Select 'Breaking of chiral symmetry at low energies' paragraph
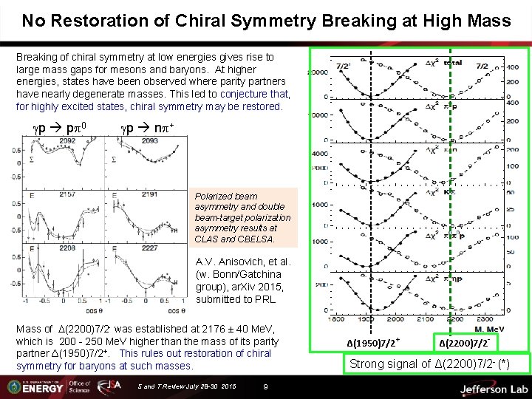This screenshot has width=532, height=399. tap(153, 81)
